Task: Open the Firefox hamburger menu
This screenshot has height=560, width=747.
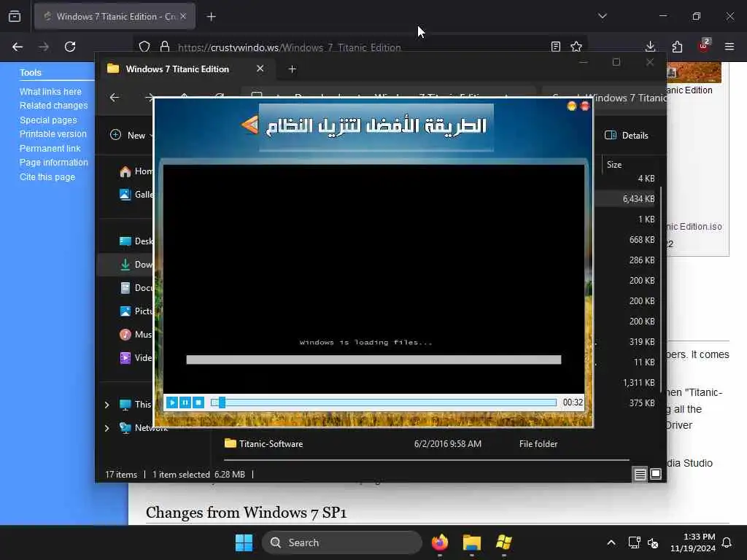Action: click(x=729, y=47)
